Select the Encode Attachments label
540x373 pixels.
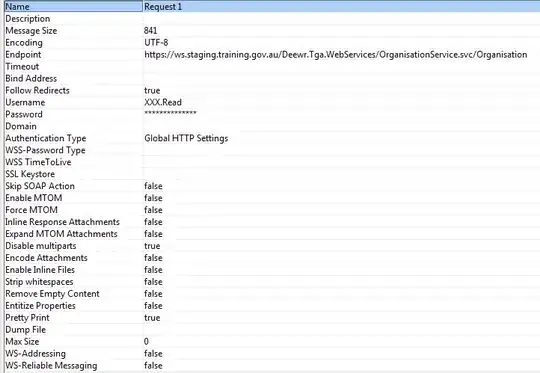pyautogui.click(x=46, y=258)
